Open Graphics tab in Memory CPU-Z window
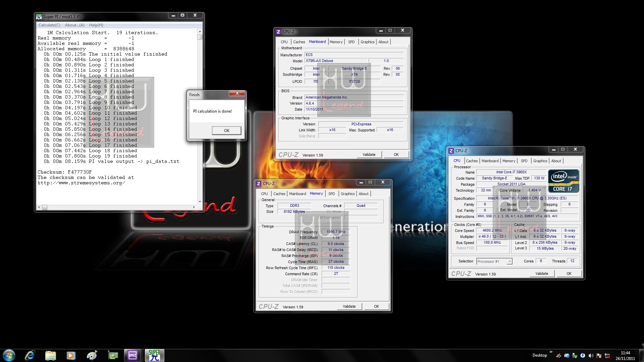Image resolution: width=644 pixels, height=362 pixels. (347, 194)
